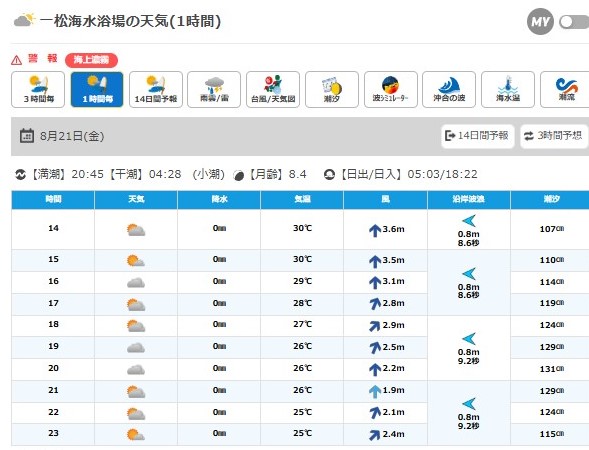
Task: Go to 14日間予報 via the button
Action: click(x=477, y=136)
